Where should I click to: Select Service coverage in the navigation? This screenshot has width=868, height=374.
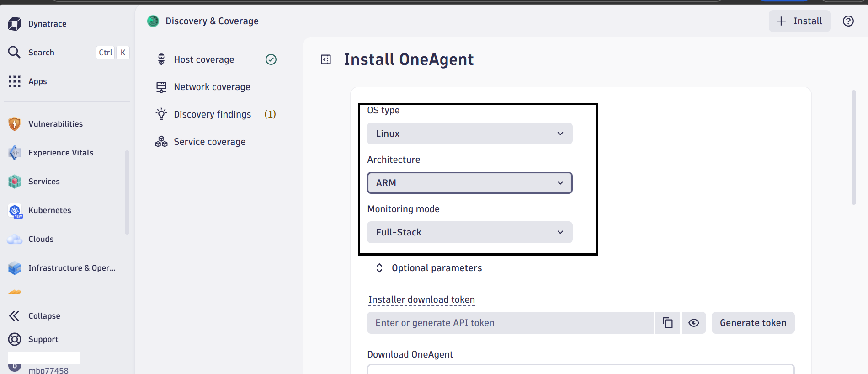tap(210, 142)
